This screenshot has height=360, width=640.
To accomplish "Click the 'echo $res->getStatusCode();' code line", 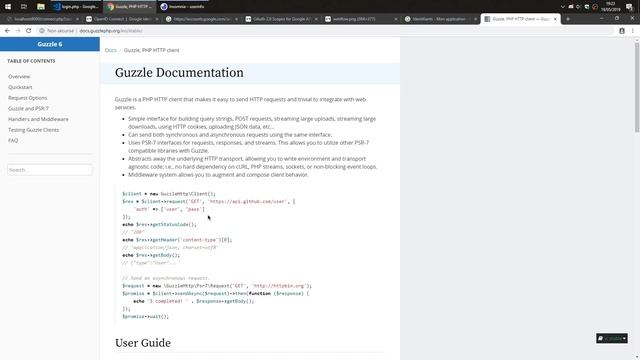I will coord(159,224).
